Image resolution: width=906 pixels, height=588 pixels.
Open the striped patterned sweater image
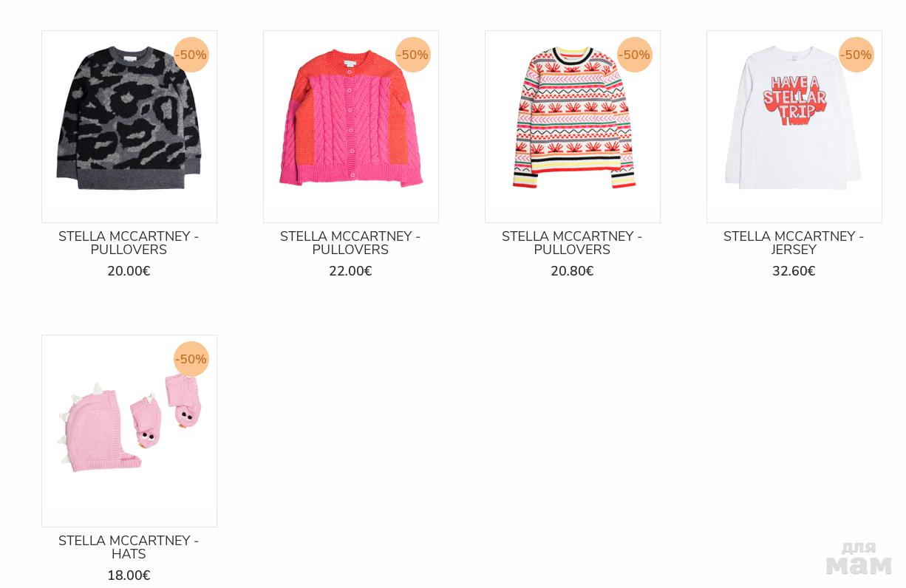tap(573, 126)
